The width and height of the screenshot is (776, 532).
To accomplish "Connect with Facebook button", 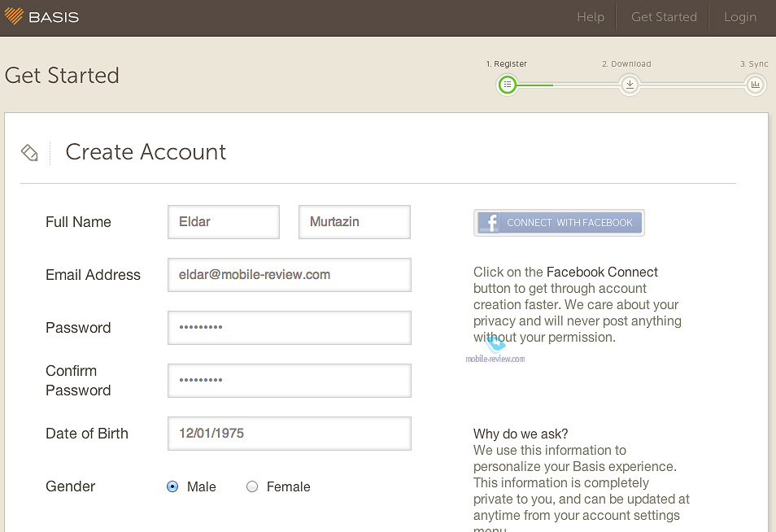I will point(559,223).
